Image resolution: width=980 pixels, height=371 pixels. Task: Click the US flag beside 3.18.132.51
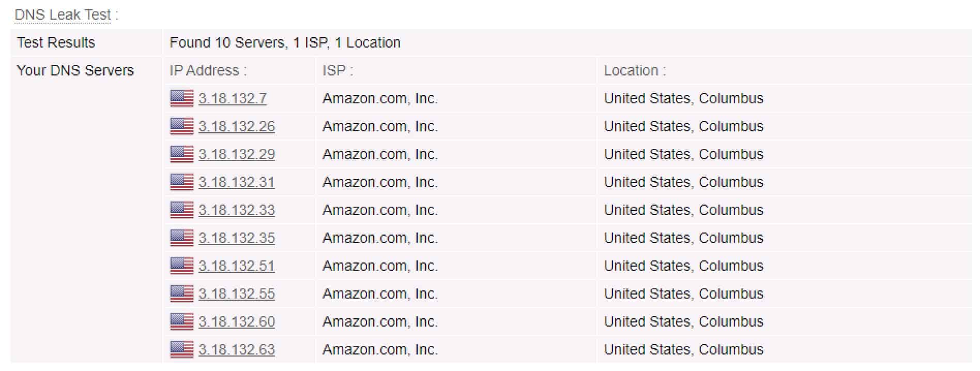click(x=182, y=266)
